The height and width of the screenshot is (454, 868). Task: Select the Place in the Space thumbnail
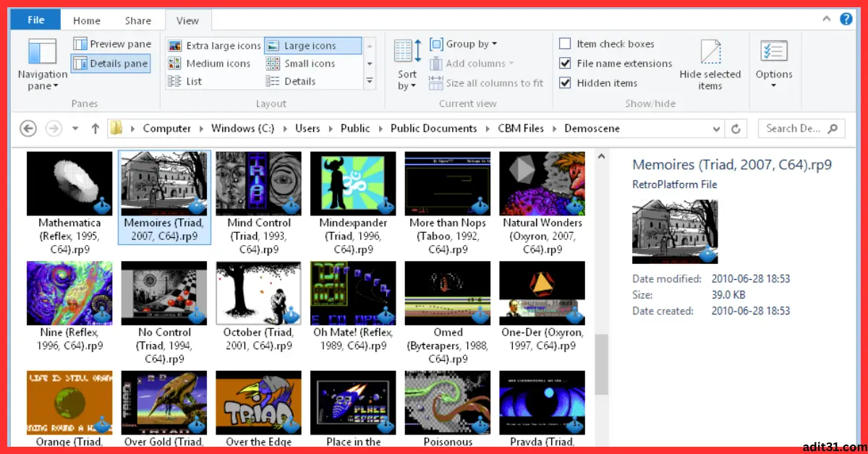click(354, 403)
